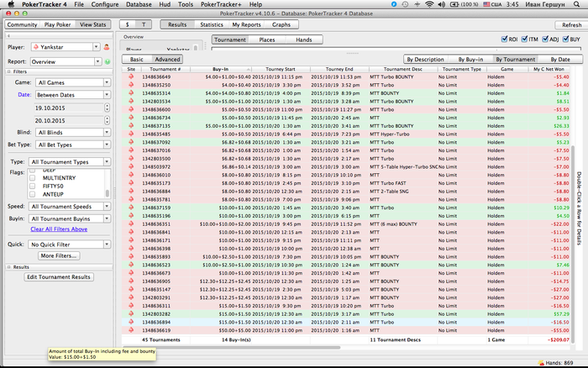Image resolution: width=588 pixels, height=368 pixels.
Task: Click the green report status icon
Action: click(108, 61)
